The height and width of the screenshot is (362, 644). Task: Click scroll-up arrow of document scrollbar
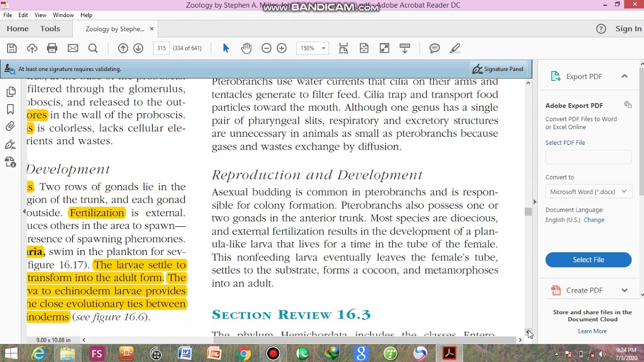tap(528, 82)
